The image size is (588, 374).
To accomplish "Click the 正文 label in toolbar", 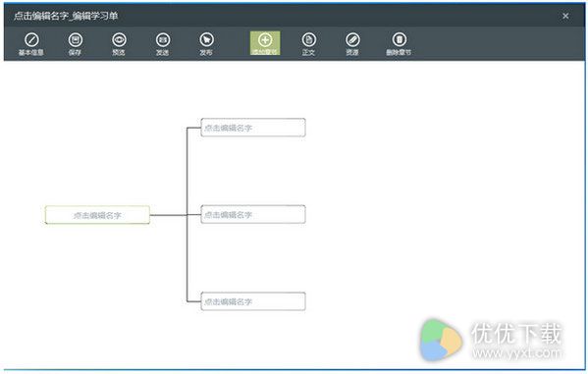I will 308,53.
